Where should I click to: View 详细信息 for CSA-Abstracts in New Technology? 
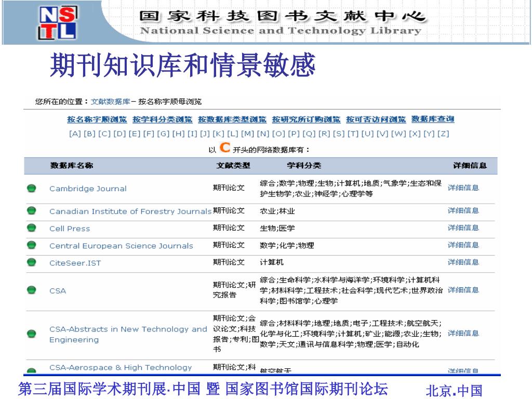[x=463, y=333]
